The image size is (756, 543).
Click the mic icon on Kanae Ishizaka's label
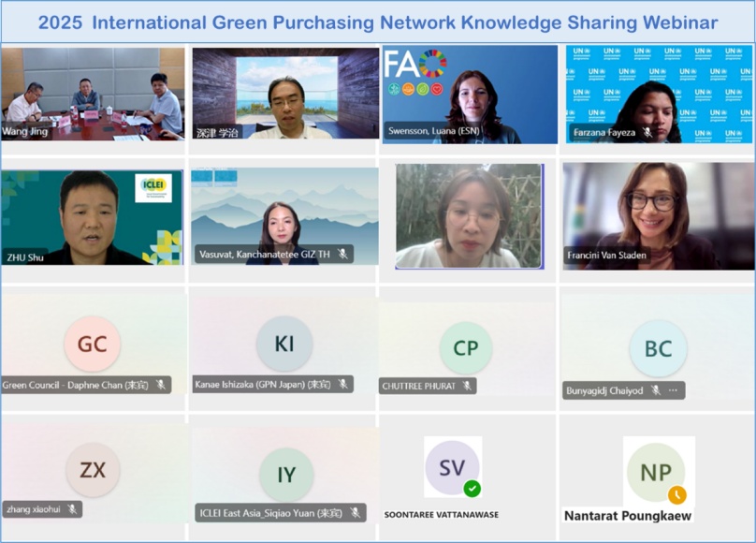coord(343,384)
